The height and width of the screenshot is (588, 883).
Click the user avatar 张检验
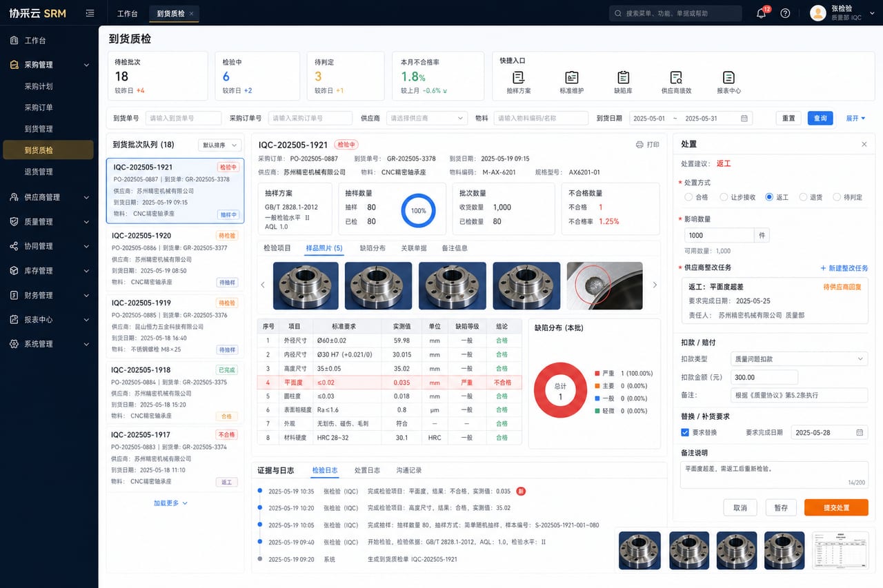coord(817,13)
